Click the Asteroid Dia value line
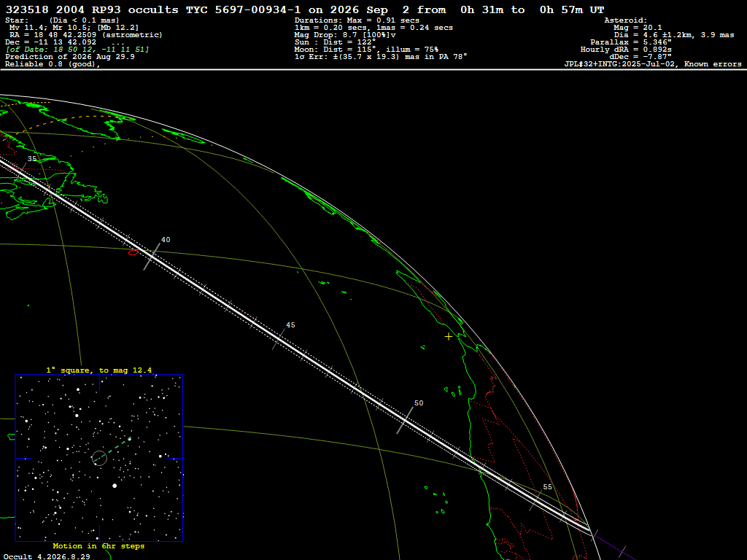Viewport: 747px width, 560px height. (673, 35)
